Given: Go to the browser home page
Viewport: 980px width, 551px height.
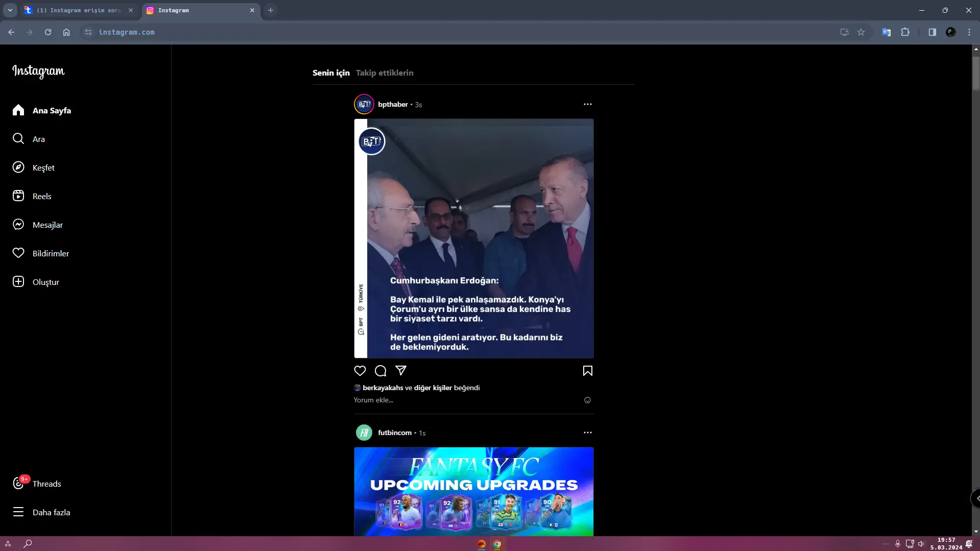Looking at the screenshot, I should (66, 32).
